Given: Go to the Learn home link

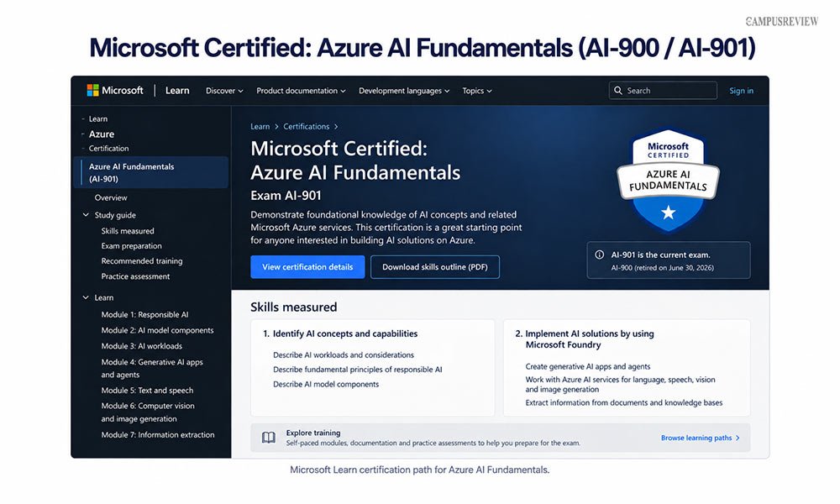Looking at the screenshot, I should (177, 91).
